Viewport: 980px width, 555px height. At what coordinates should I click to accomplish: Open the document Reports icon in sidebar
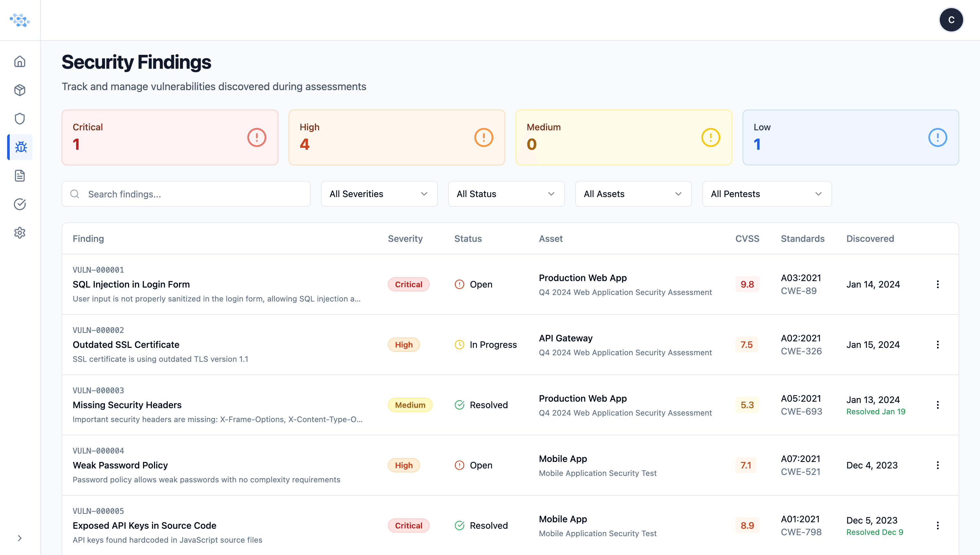[x=20, y=176]
